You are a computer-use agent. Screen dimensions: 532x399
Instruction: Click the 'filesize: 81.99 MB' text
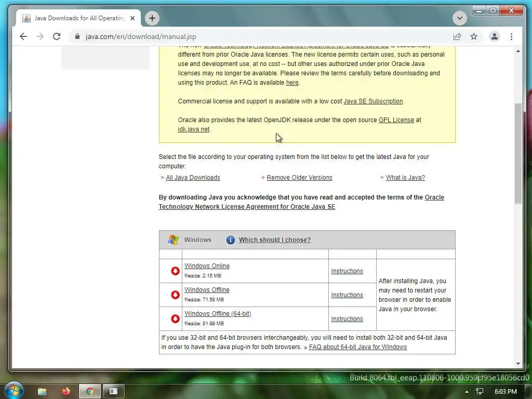(204, 323)
